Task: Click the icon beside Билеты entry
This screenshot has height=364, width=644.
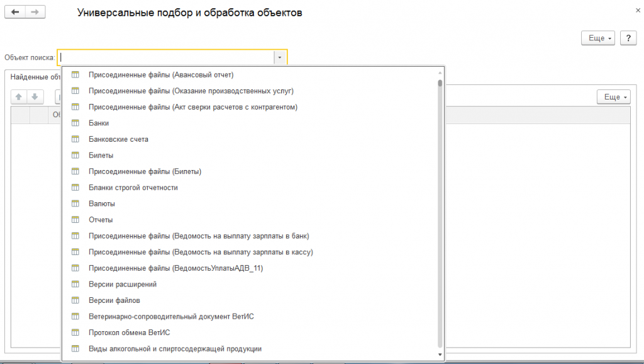Action: click(75, 155)
